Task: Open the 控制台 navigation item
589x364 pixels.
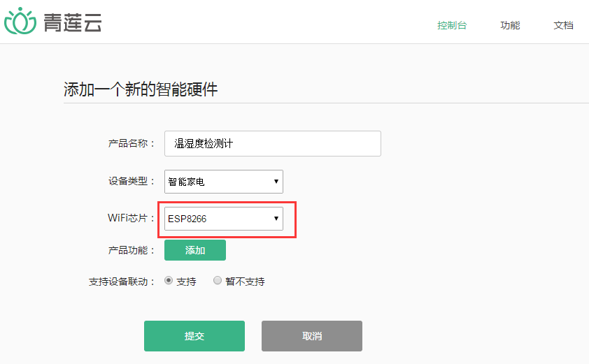Action: 452,26
